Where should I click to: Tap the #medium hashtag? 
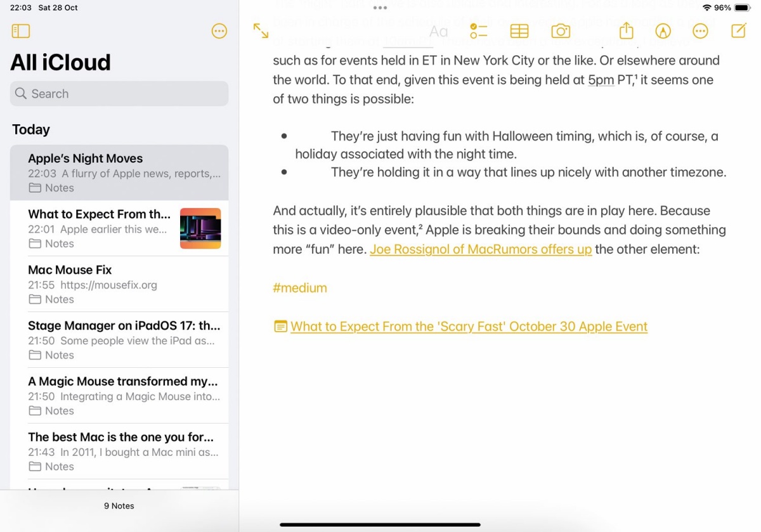pyautogui.click(x=300, y=288)
